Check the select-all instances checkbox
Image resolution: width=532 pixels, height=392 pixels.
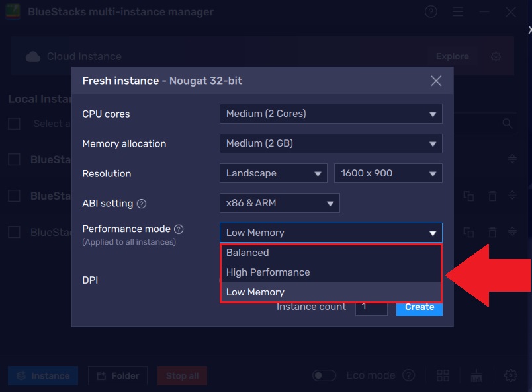14,124
